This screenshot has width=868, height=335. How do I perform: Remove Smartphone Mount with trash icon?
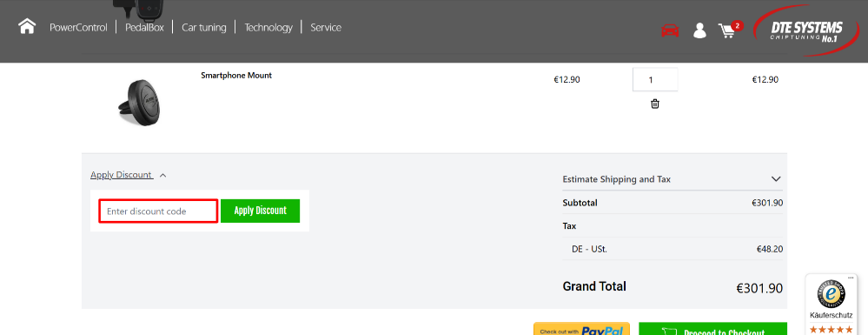pos(655,104)
